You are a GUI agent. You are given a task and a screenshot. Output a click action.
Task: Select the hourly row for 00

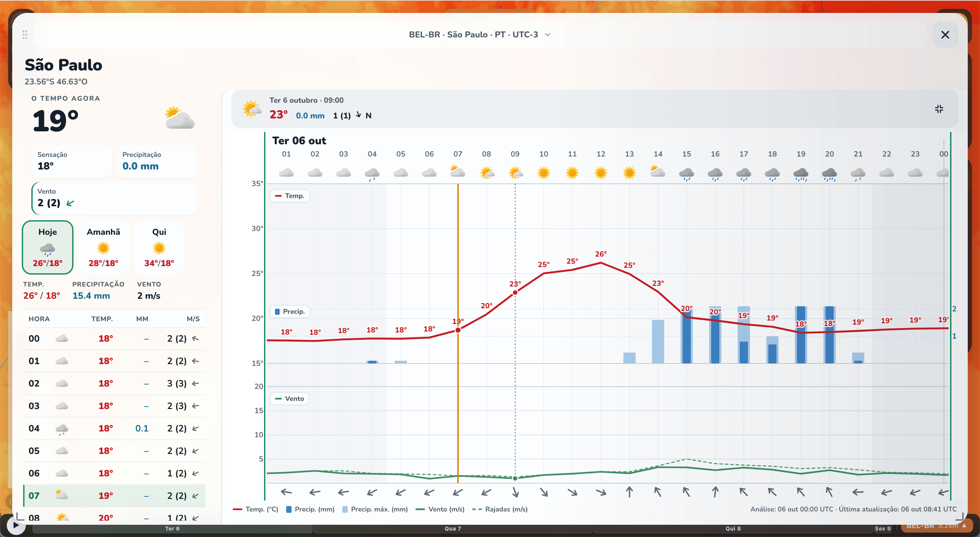click(x=114, y=338)
